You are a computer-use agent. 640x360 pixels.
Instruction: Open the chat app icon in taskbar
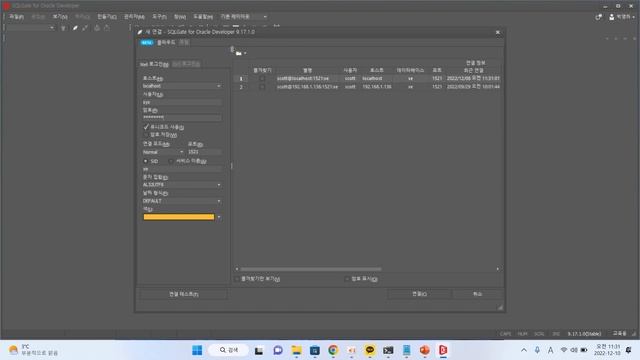pos(278,350)
